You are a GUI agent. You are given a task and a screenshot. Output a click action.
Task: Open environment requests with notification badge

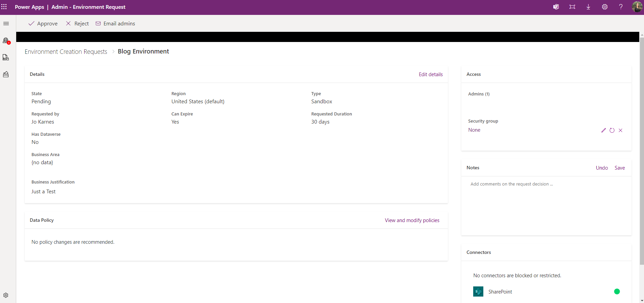(x=6, y=41)
